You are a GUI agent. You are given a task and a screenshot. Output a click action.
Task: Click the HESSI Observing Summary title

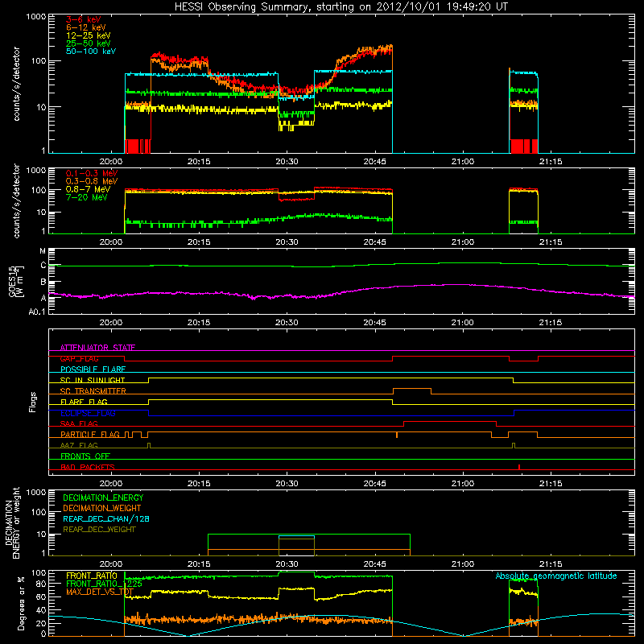tap(341, 7)
